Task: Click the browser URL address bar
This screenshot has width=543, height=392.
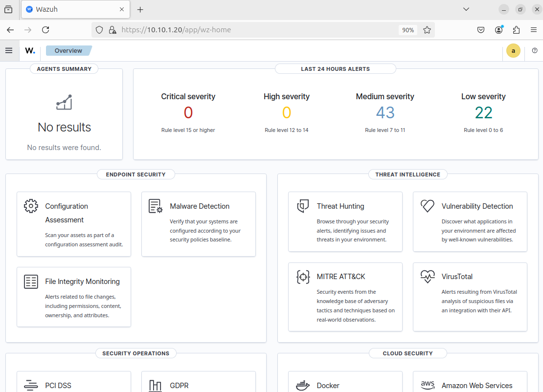Action: click(x=254, y=30)
